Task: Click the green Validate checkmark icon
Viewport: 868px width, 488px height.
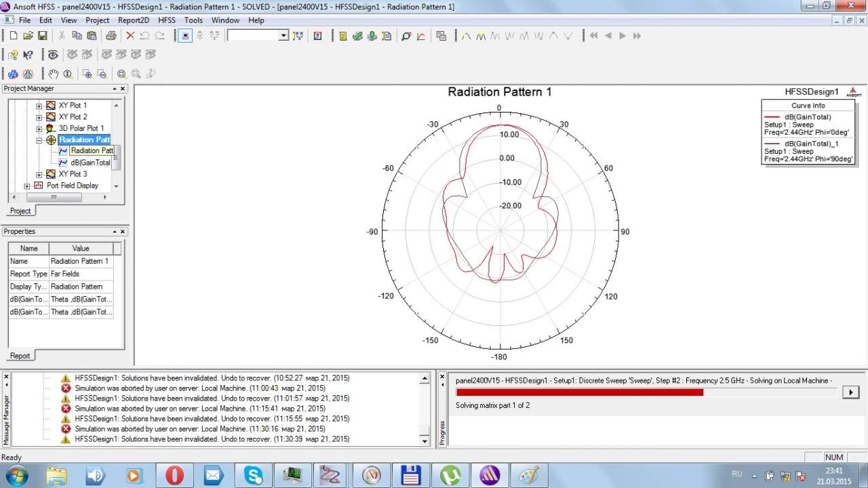Action: coord(357,36)
